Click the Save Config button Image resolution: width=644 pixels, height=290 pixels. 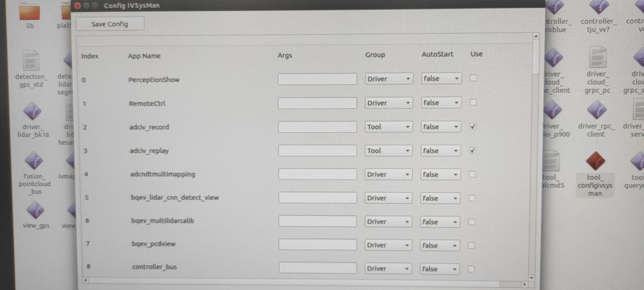110,24
